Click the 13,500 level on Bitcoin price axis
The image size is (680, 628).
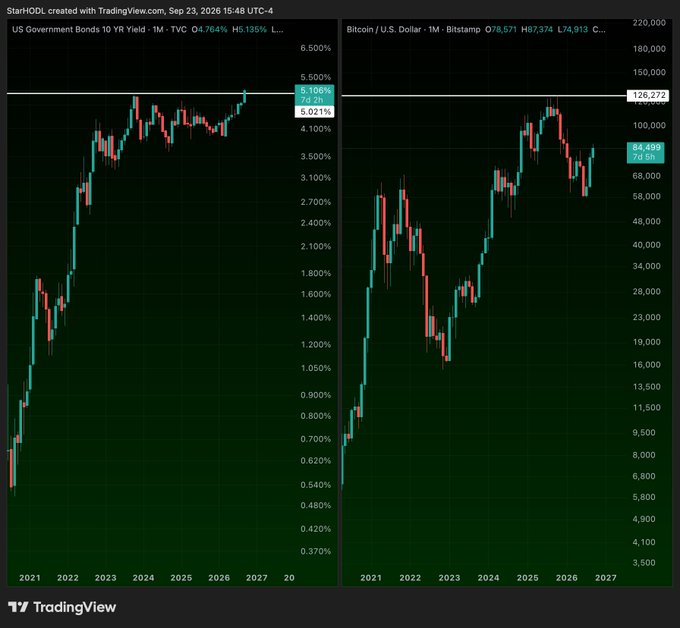[647, 387]
